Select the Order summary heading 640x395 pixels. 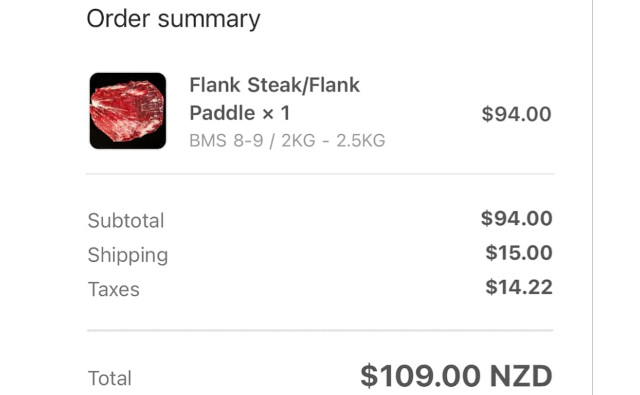pyautogui.click(x=173, y=19)
